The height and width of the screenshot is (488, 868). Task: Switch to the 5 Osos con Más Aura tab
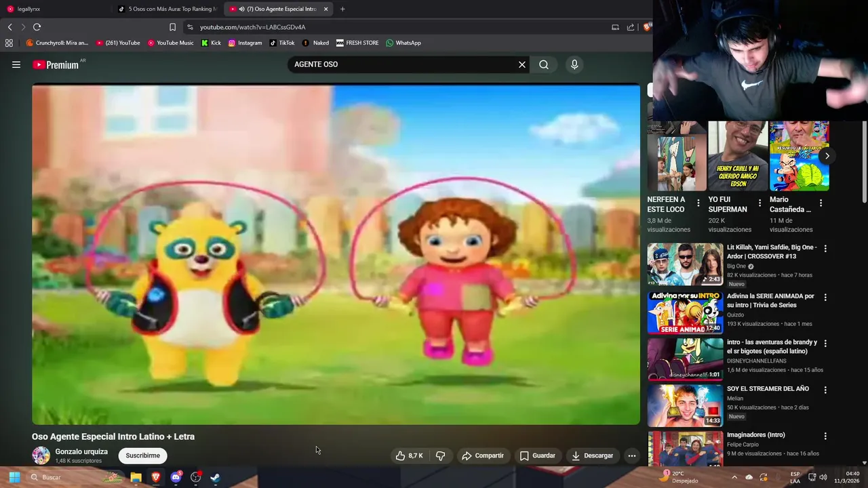(x=167, y=9)
